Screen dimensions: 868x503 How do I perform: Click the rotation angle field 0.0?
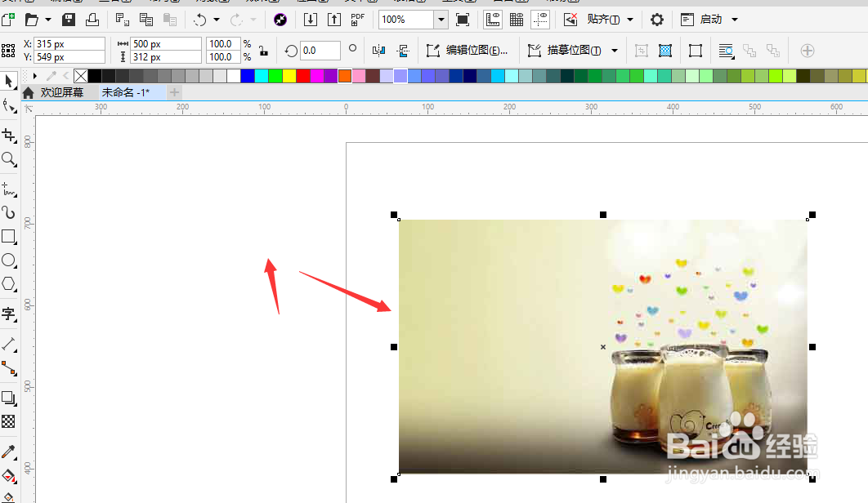[x=320, y=51]
